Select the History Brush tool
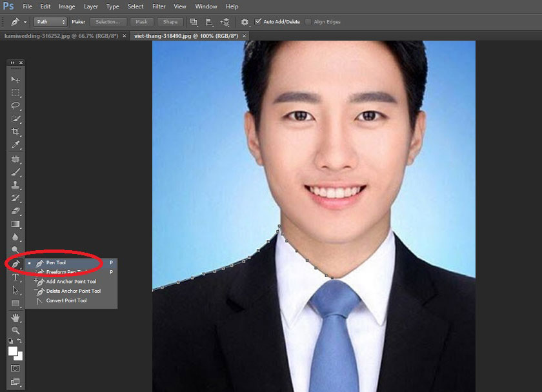The image size is (542, 392). click(15, 198)
